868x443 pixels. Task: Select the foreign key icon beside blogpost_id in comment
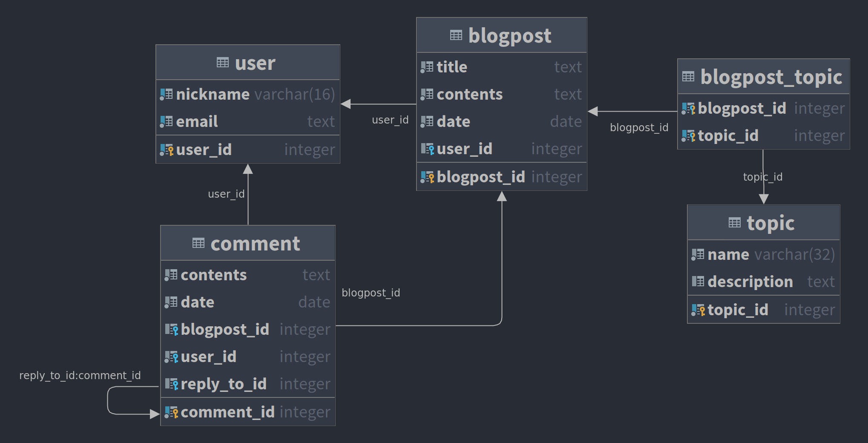click(172, 329)
